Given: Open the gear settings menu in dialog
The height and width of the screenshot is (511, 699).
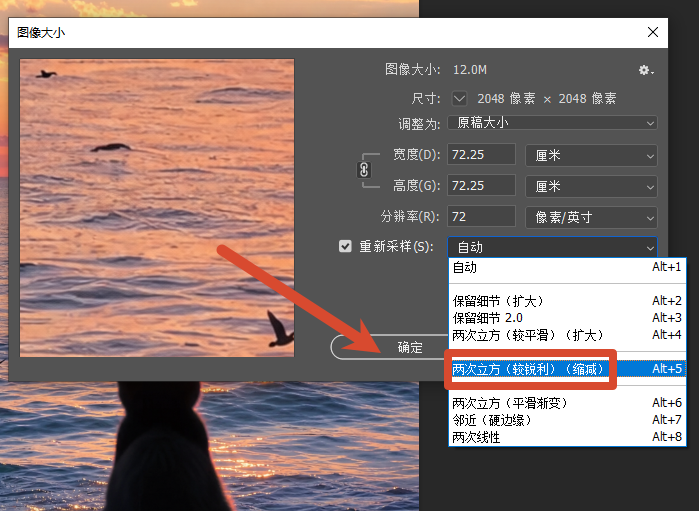Looking at the screenshot, I should (646, 70).
